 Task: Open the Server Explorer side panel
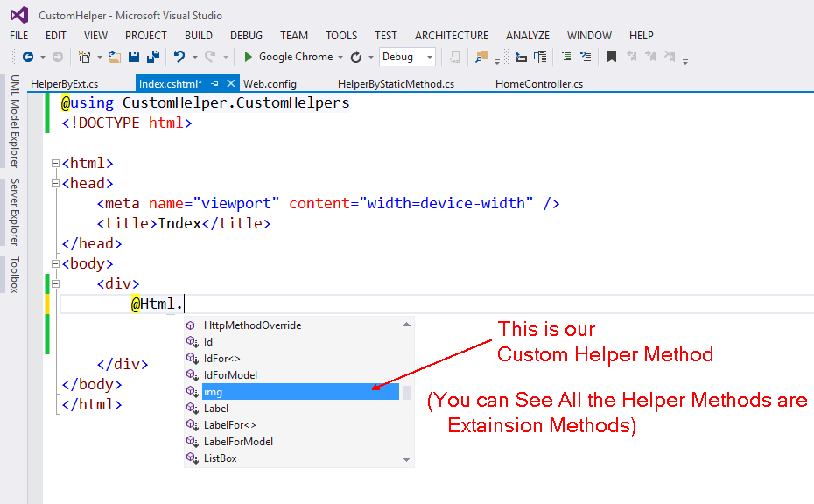pyautogui.click(x=14, y=212)
